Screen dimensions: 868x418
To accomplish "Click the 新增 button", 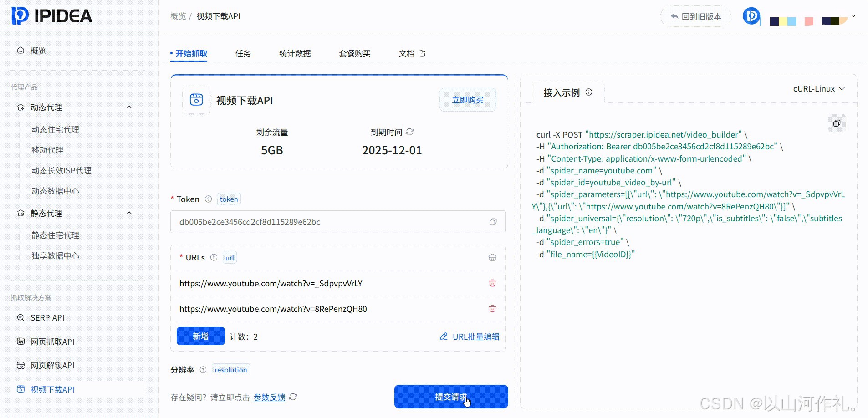I will 201,336.
